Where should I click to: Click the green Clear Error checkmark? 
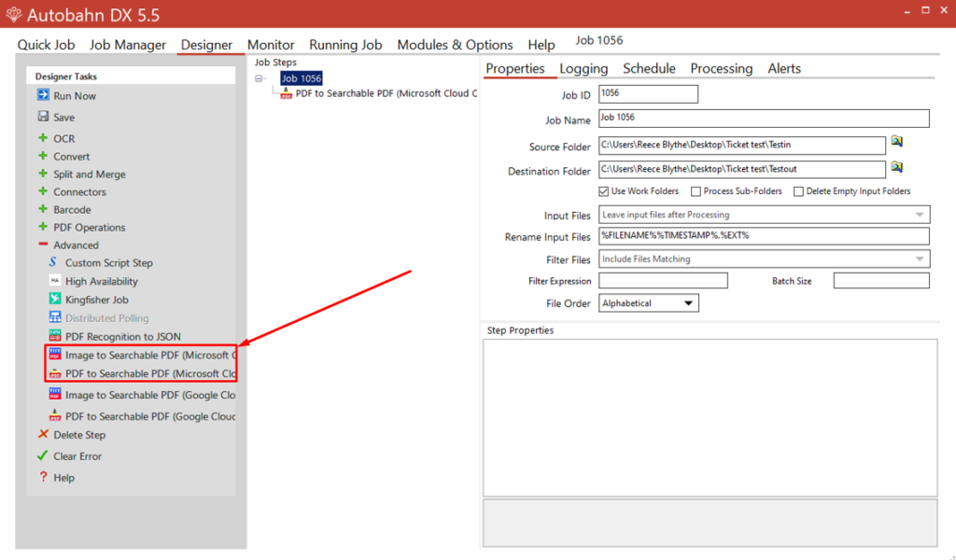[x=43, y=455]
